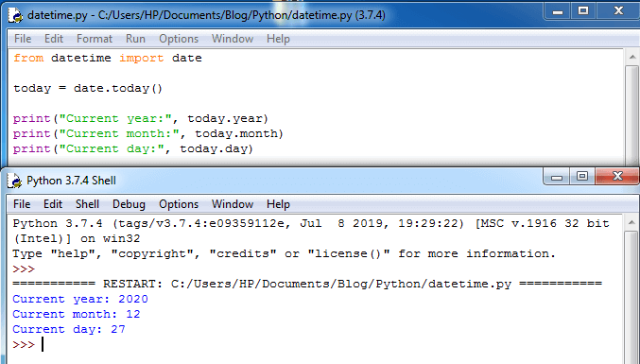Open Run menu in the editor window
The width and height of the screenshot is (640, 364).
[x=135, y=39]
